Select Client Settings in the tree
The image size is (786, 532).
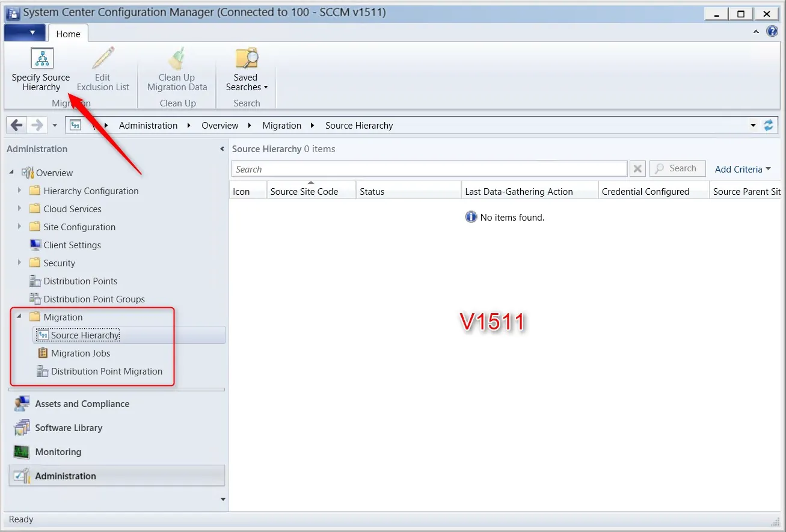(72, 245)
